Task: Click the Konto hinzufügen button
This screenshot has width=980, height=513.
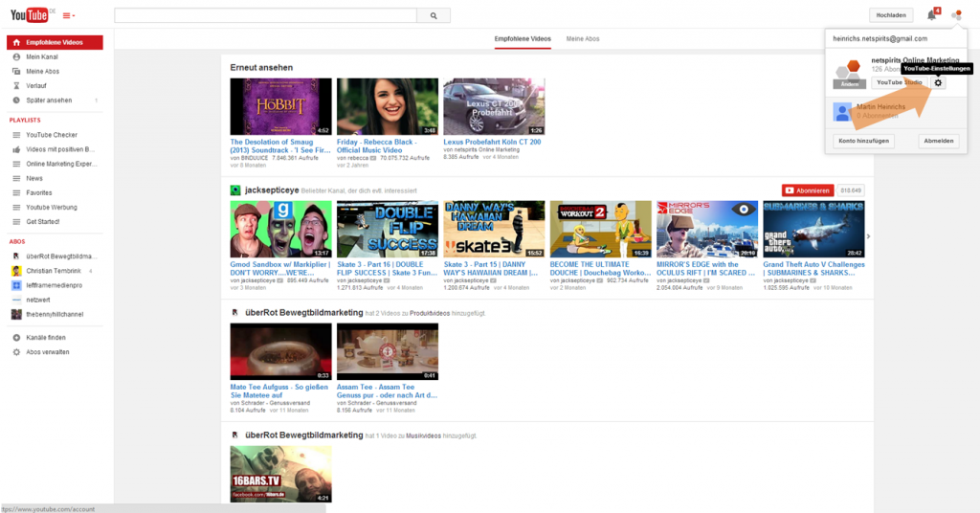Action: point(864,141)
